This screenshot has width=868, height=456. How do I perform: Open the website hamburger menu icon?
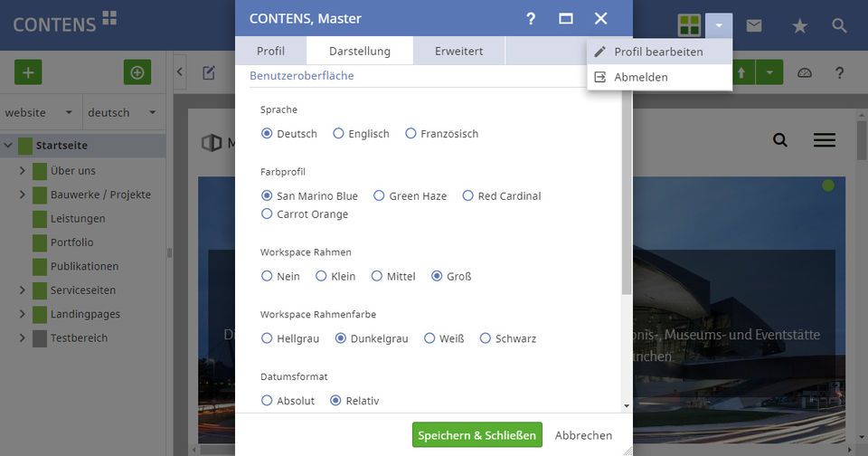coord(824,140)
